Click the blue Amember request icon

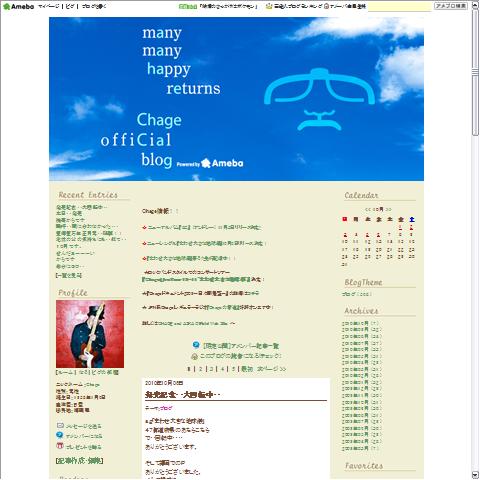pos(60,435)
